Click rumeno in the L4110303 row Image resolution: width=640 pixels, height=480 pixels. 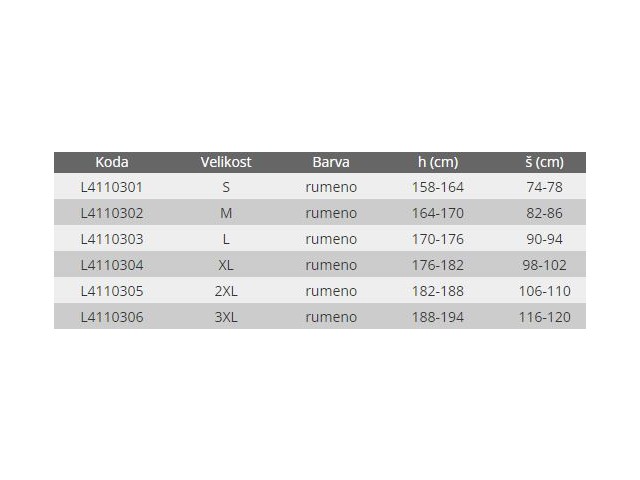point(330,239)
